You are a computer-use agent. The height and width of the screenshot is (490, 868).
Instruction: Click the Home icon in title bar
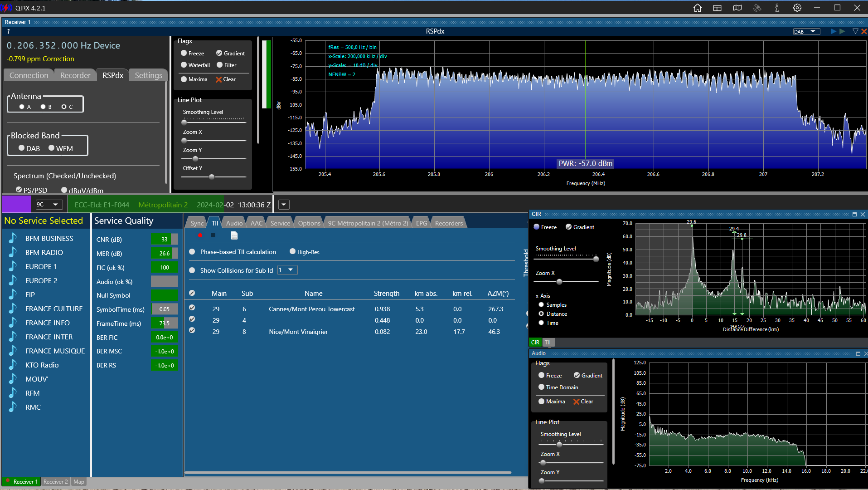pos(698,8)
